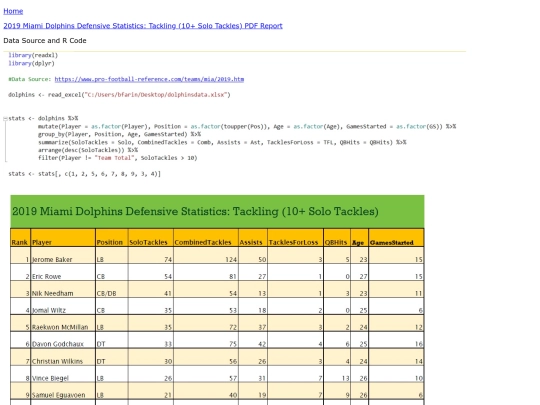
Task: Open the 2019 Miami Dolphins PDF Report link
Action: coord(143,26)
